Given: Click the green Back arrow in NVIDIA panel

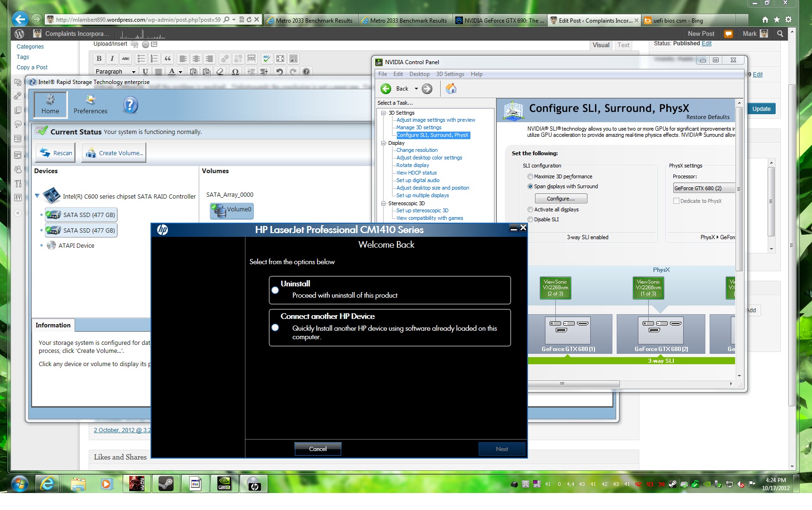Looking at the screenshot, I should (386, 89).
